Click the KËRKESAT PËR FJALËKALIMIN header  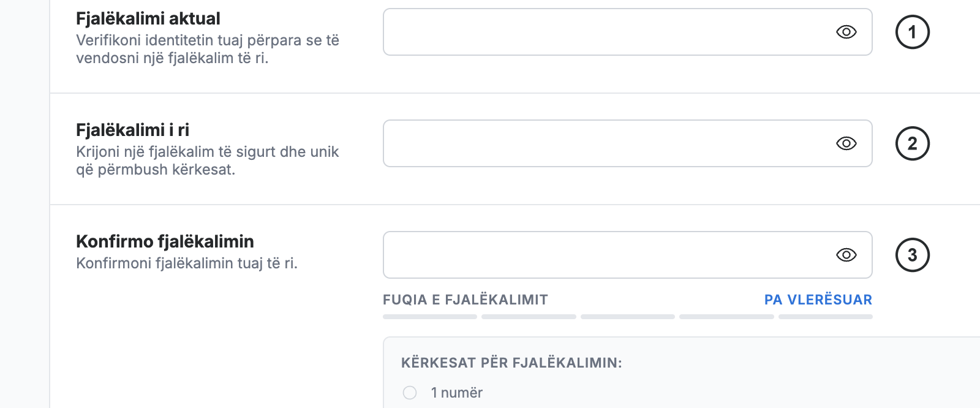tap(511, 363)
